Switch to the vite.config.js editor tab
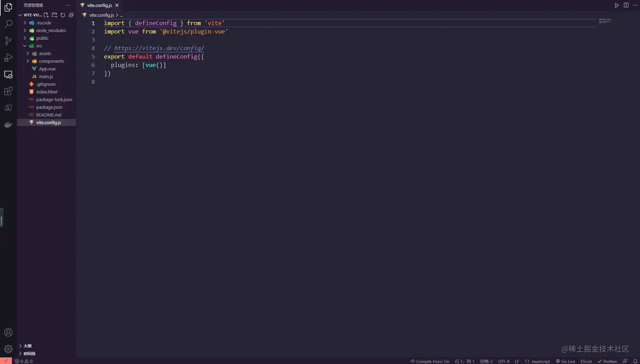This screenshot has height=364, width=640. coord(99,5)
